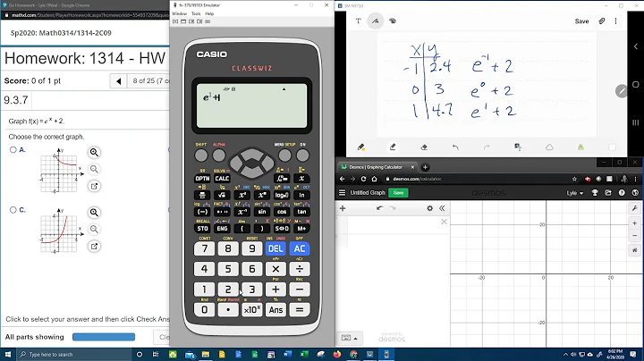Go to previous homework question arrow

(119, 80)
